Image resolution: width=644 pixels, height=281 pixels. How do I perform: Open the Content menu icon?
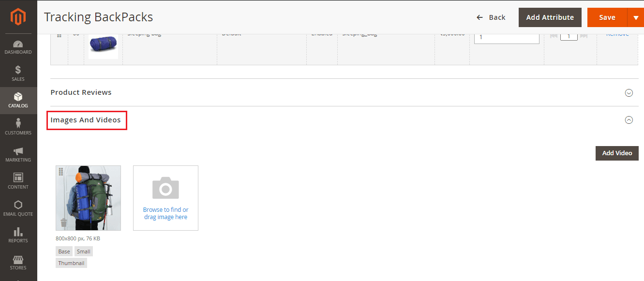point(18,177)
